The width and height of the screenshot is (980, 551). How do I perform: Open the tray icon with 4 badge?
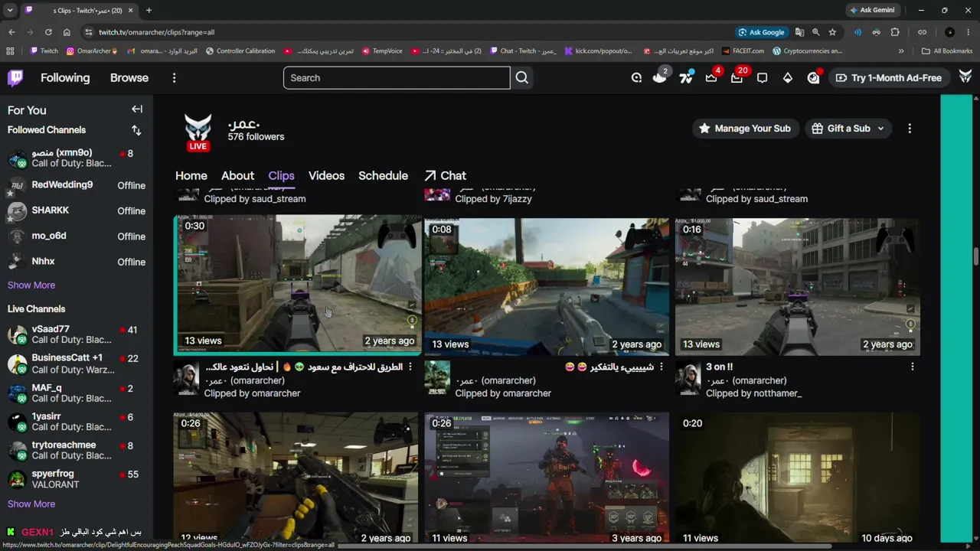711,77
